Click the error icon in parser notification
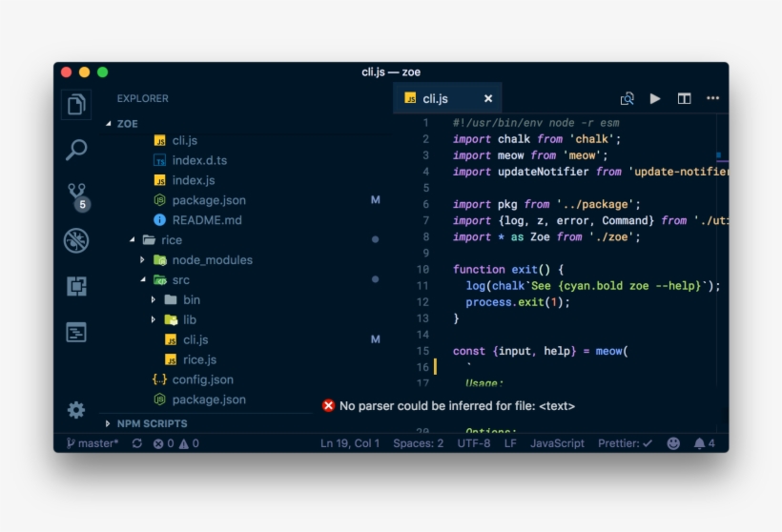Viewport: 782px width, 532px height. click(x=328, y=406)
